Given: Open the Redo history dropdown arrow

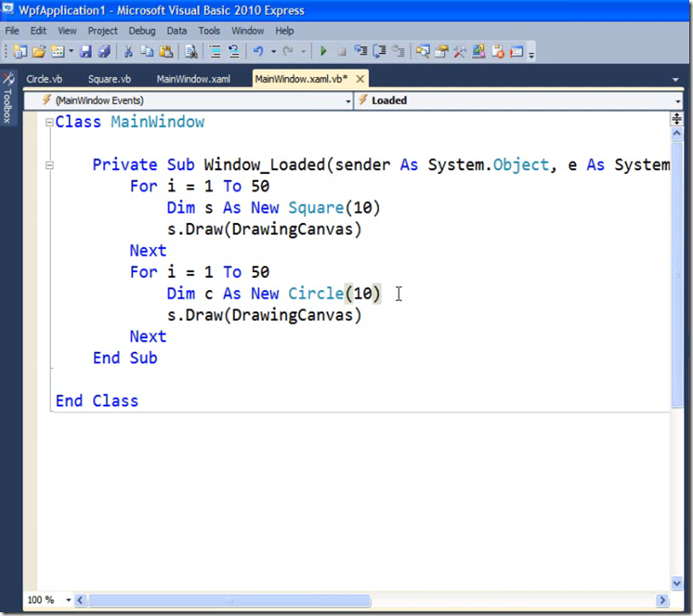Looking at the screenshot, I should pos(303,52).
